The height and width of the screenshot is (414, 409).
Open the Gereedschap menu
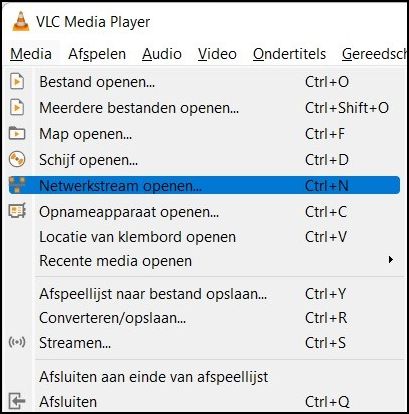pos(374,54)
